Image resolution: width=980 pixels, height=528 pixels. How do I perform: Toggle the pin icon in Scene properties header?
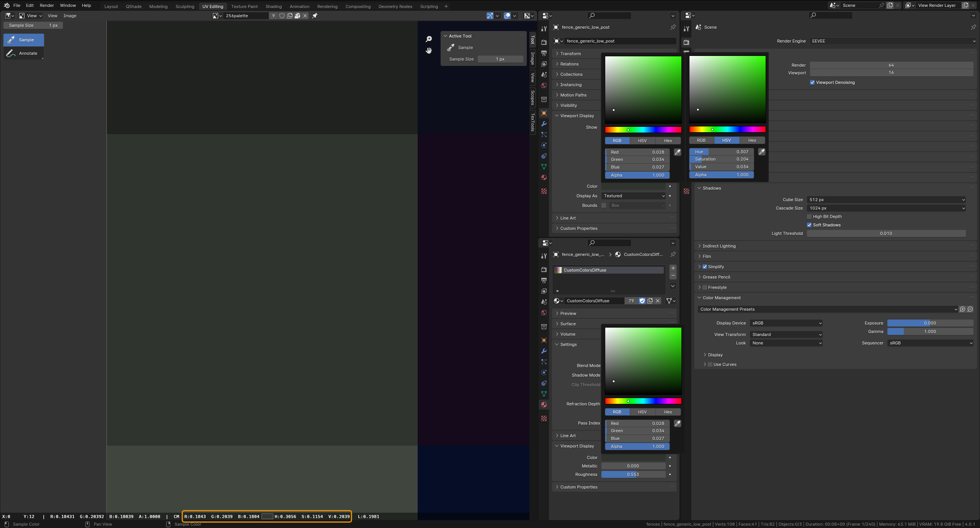click(973, 27)
